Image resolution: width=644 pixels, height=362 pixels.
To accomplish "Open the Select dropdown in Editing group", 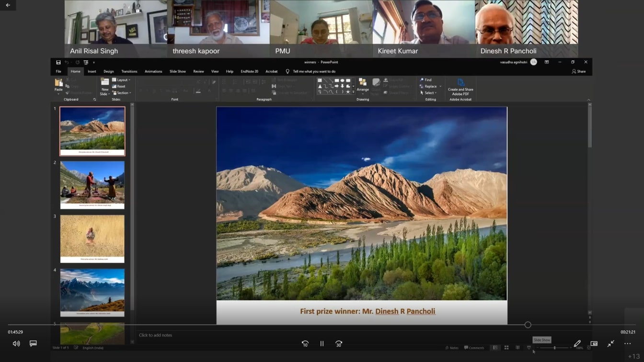I will click(428, 93).
